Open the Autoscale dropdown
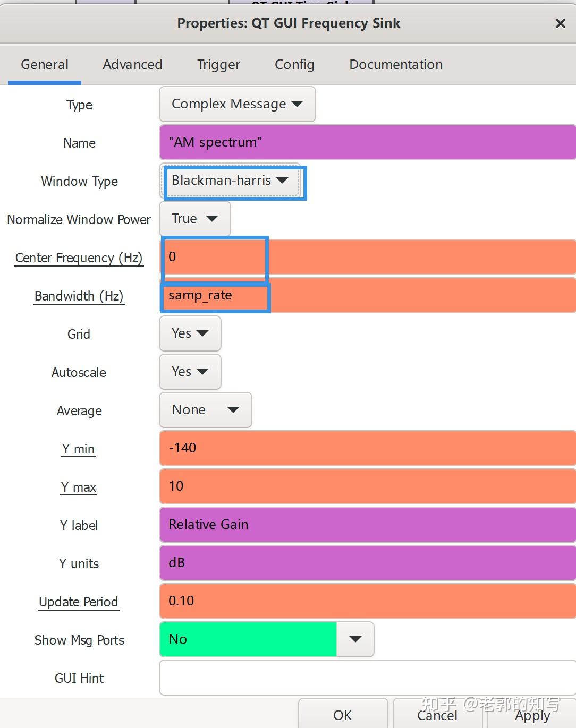The image size is (576, 728). (190, 372)
